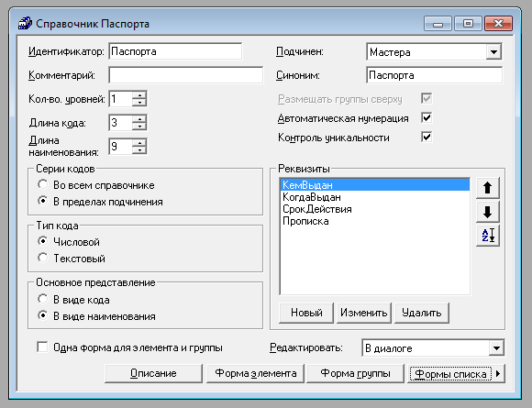Sort requisites alphabetically with AZ button
Viewport: 532px width, 408px height.
(488, 236)
